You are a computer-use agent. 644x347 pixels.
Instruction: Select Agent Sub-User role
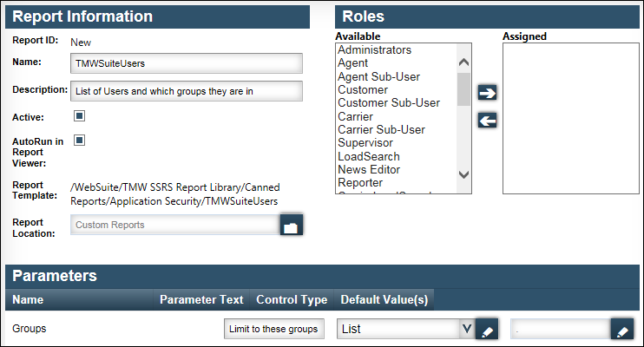click(377, 76)
